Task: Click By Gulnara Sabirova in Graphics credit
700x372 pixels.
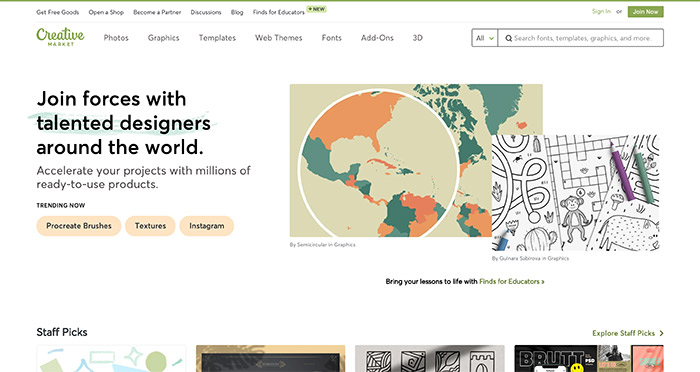Action: tap(530, 258)
